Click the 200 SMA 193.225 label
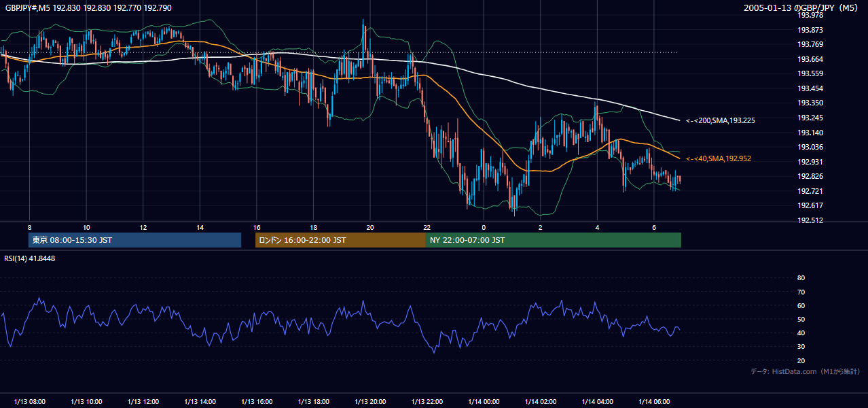This screenshot has height=408, width=868. coord(721,120)
